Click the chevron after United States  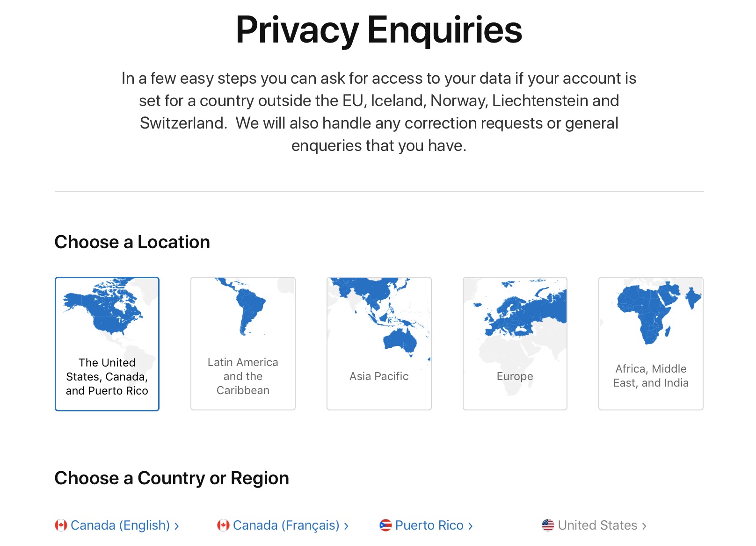pos(644,526)
